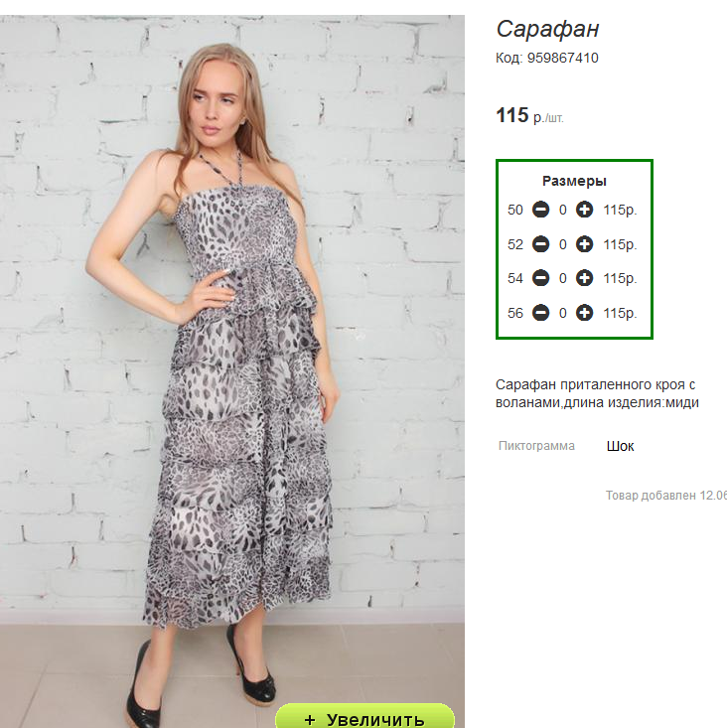The width and height of the screenshot is (727, 728).
Task: Click the minus button next to size 56
Action: click(x=540, y=313)
